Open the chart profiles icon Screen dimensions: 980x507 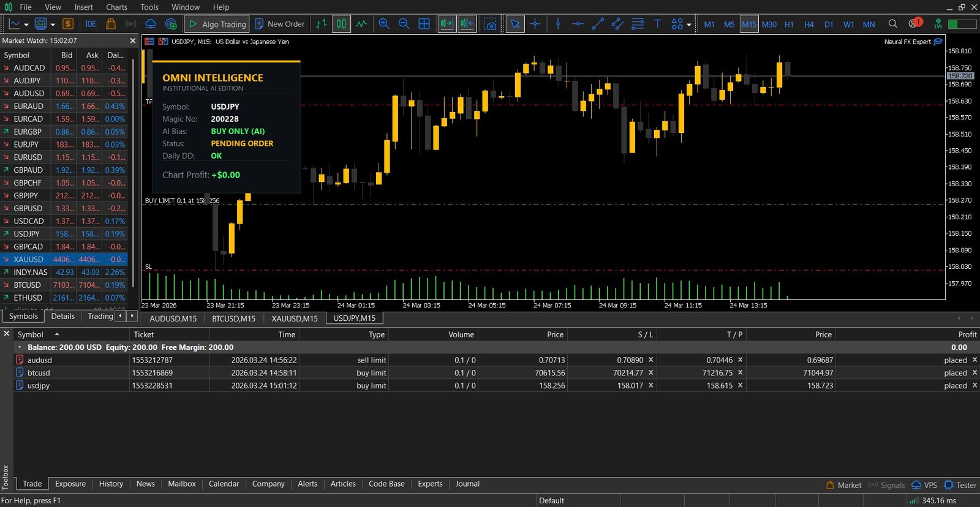pos(41,24)
